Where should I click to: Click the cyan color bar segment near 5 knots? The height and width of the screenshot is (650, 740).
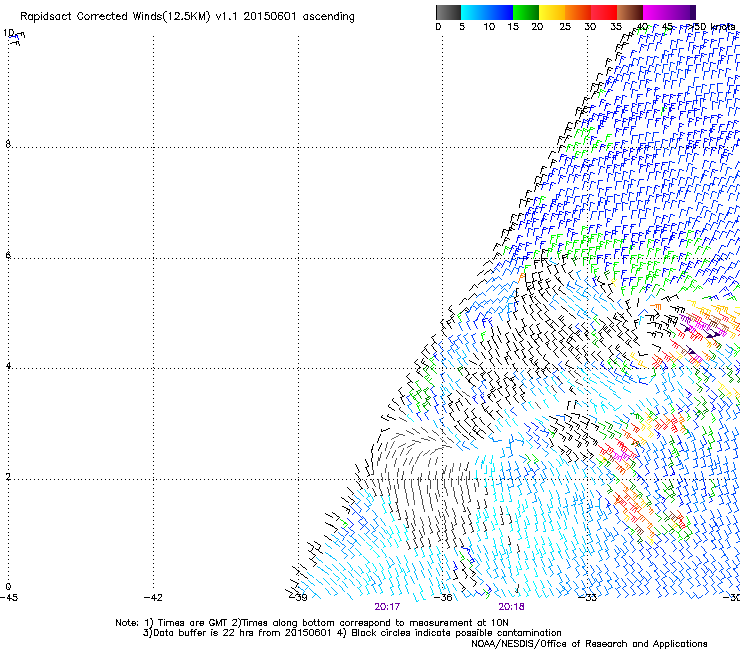click(x=474, y=12)
